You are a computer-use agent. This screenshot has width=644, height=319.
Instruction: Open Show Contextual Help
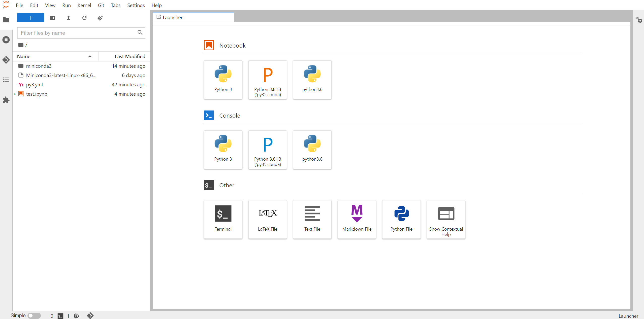446,219
